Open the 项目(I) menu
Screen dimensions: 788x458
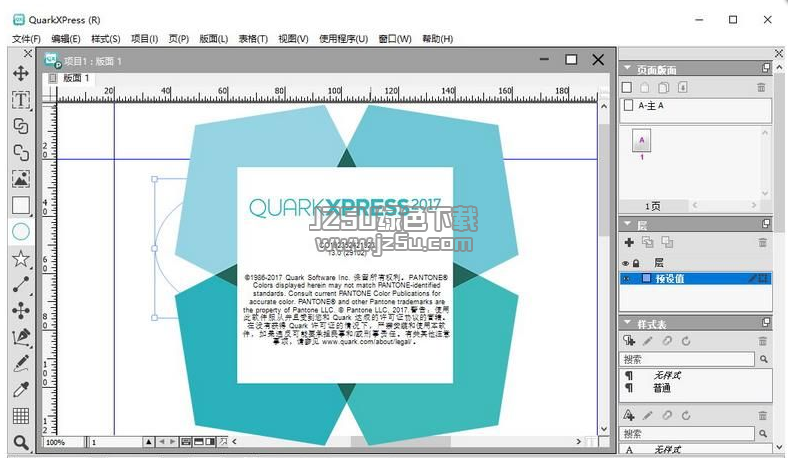point(144,39)
